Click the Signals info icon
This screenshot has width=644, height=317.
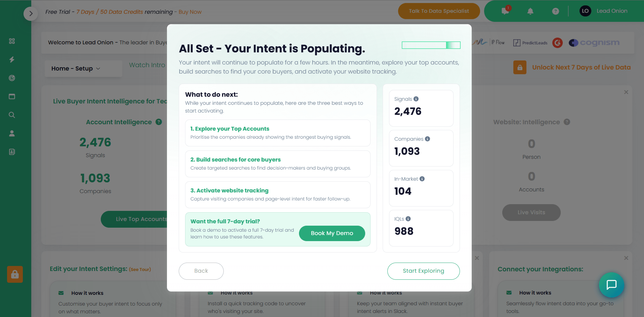[416, 99]
